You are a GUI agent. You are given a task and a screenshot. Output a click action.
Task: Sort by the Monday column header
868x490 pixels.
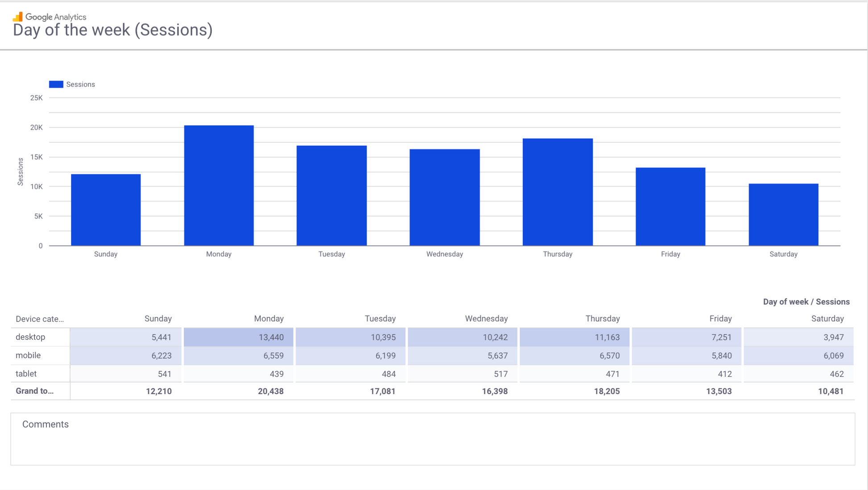[x=269, y=319]
